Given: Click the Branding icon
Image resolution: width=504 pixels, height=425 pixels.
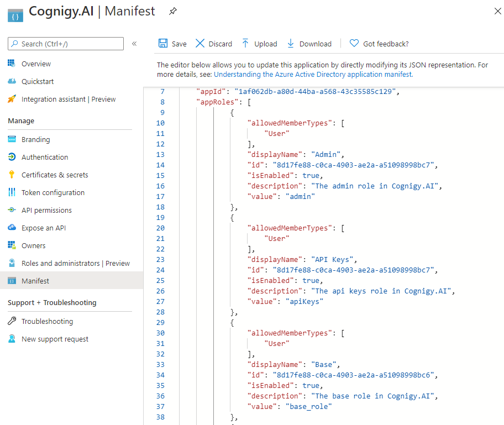Looking at the screenshot, I should (12, 139).
